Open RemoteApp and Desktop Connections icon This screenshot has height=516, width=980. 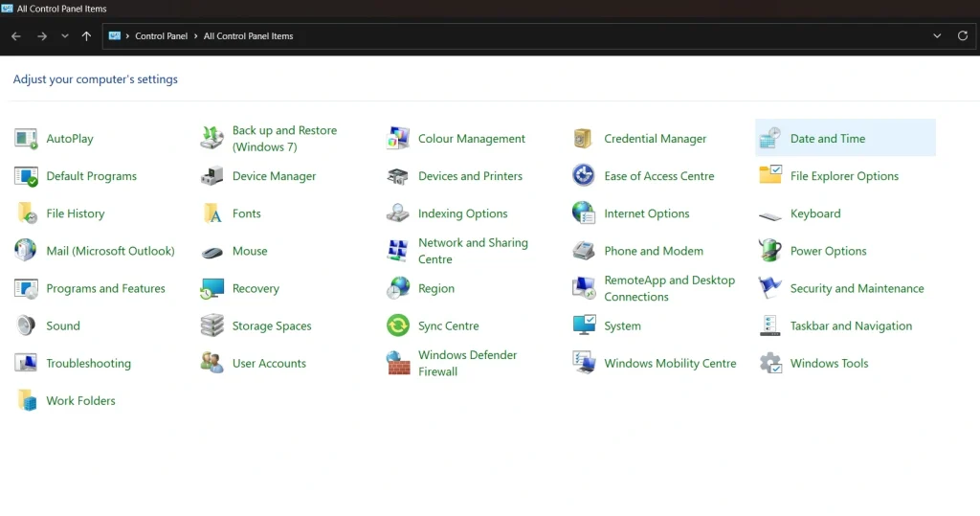click(x=584, y=288)
